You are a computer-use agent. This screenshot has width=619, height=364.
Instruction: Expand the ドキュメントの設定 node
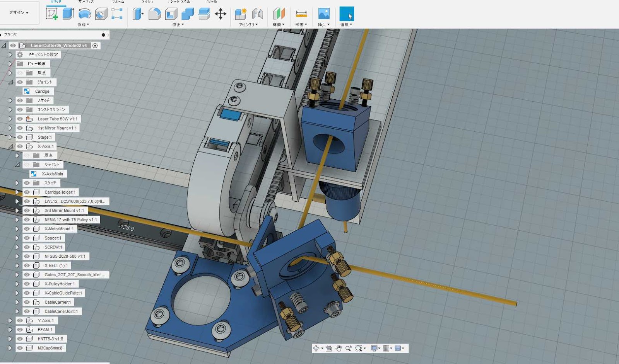(11, 54)
